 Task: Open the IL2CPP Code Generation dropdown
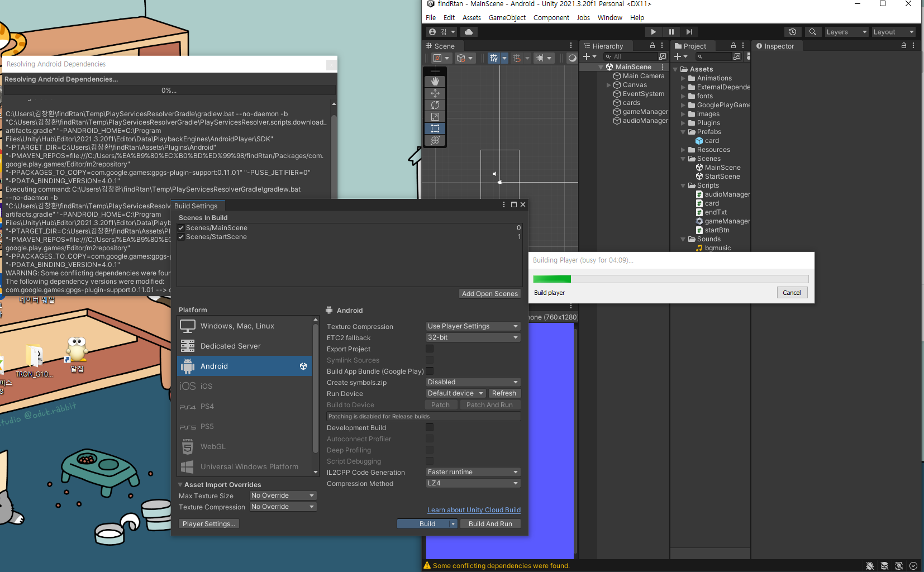(x=473, y=472)
